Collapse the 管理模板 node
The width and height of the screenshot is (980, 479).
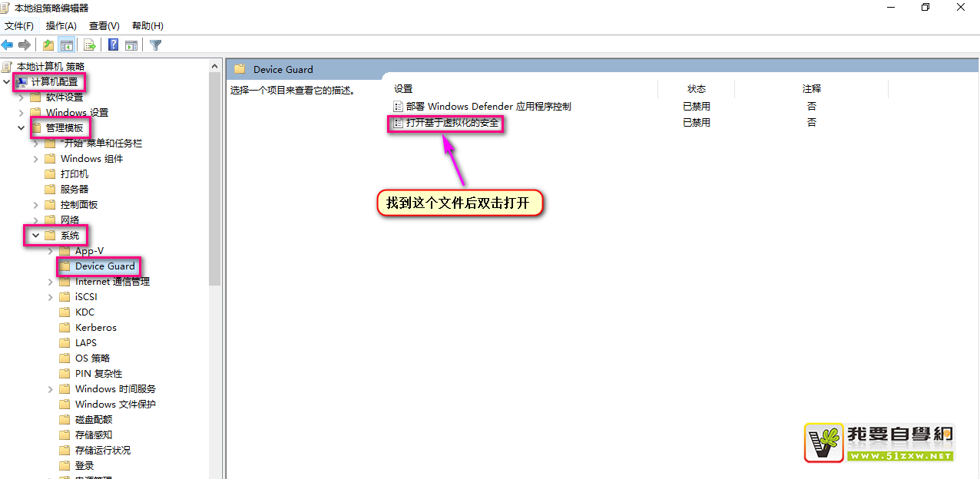[22, 128]
